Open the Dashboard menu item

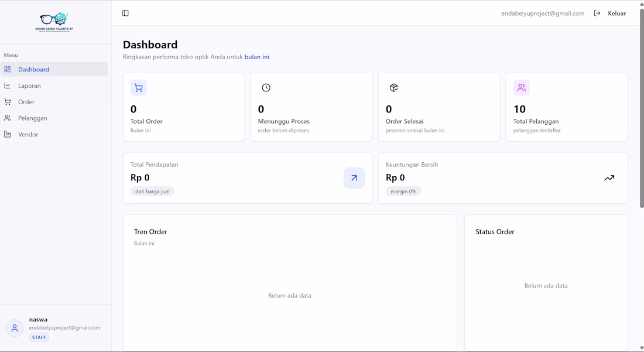click(54, 69)
